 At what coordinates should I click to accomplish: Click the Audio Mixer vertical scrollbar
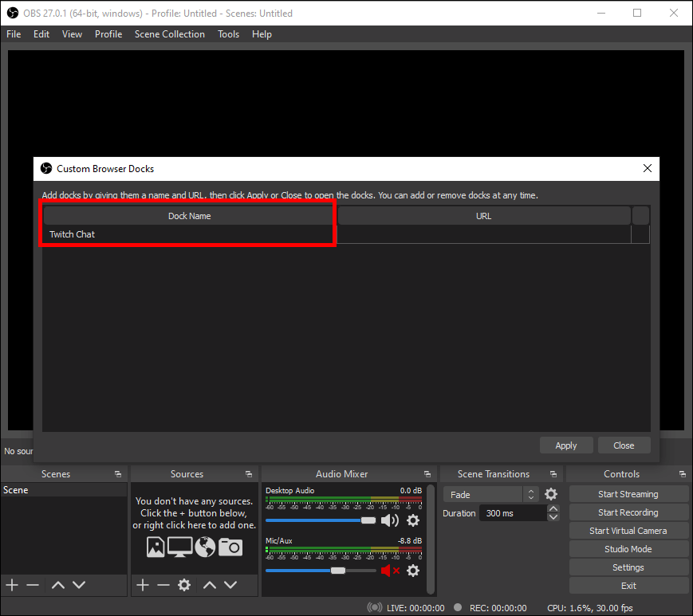431,539
